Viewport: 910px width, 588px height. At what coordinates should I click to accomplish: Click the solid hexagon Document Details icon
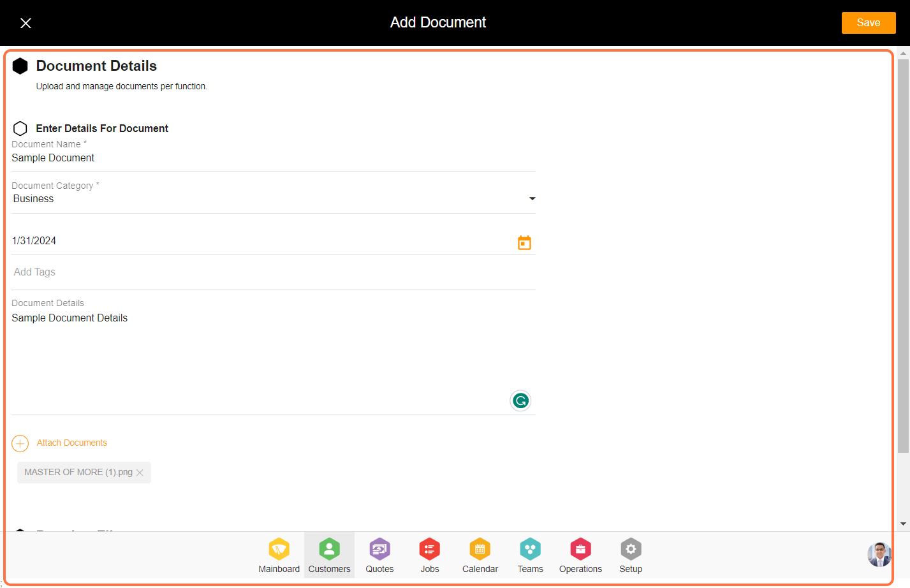pos(20,66)
